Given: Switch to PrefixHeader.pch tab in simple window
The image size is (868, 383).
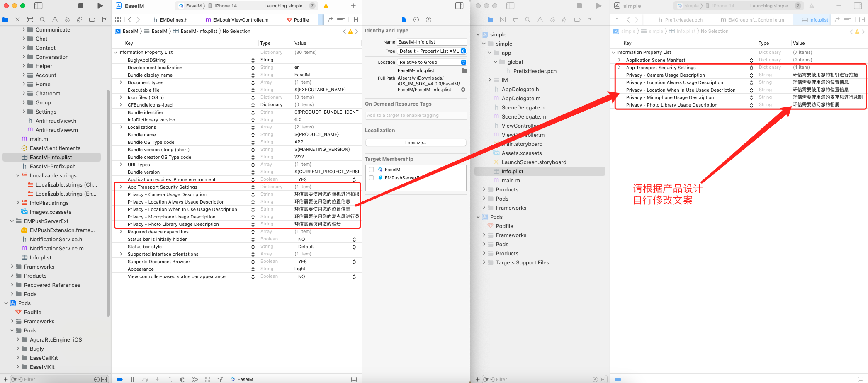Looking at the screenshot, I should 680,19.
